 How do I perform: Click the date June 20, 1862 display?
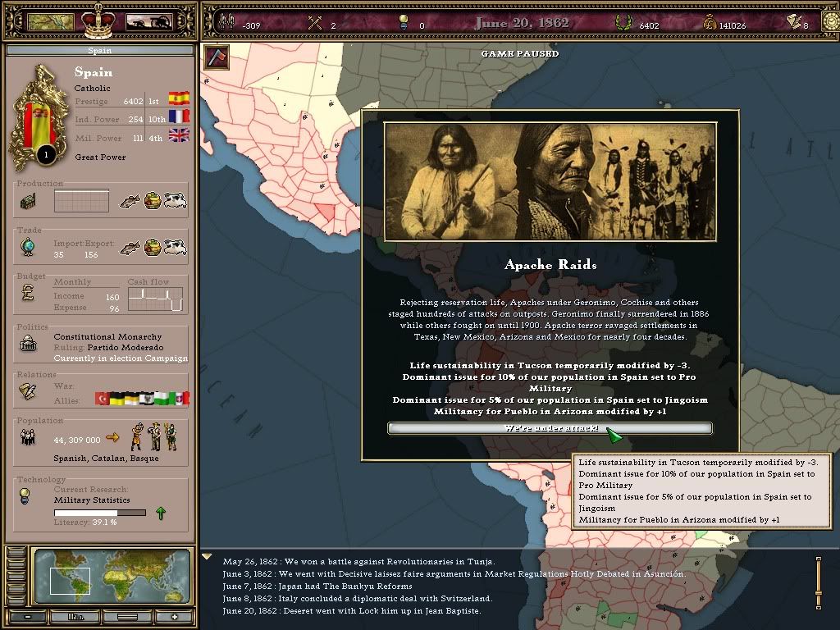click(x=521, y=23)
